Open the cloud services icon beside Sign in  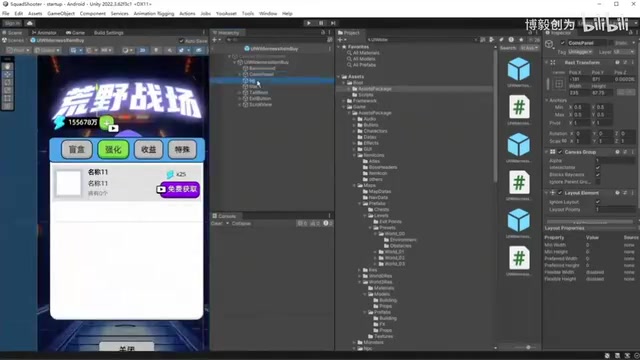[30, 23]
